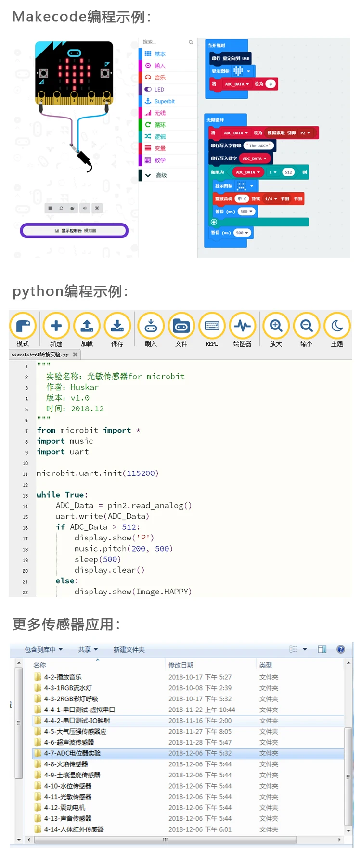Click the toolbox search box
The height and width of the screenshot is (868, 361).
168,42
